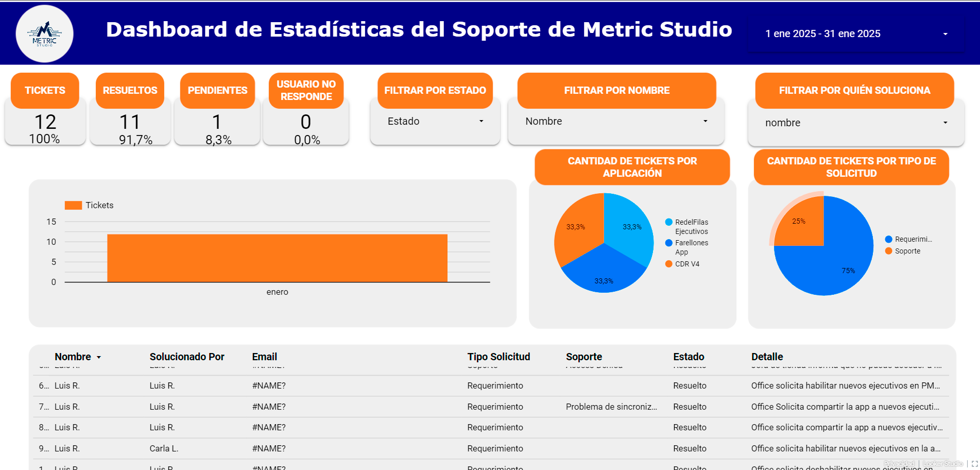Click the PENDIENTES scorecard value 1
980x470 pixels.
(217, 122)
